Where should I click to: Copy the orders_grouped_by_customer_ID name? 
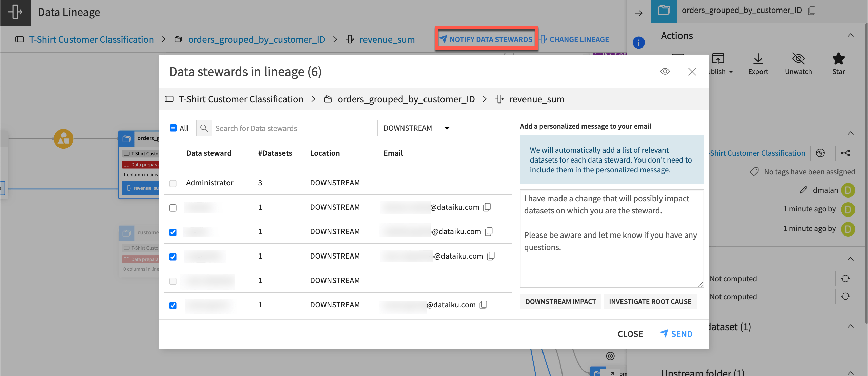pos(812,10)
